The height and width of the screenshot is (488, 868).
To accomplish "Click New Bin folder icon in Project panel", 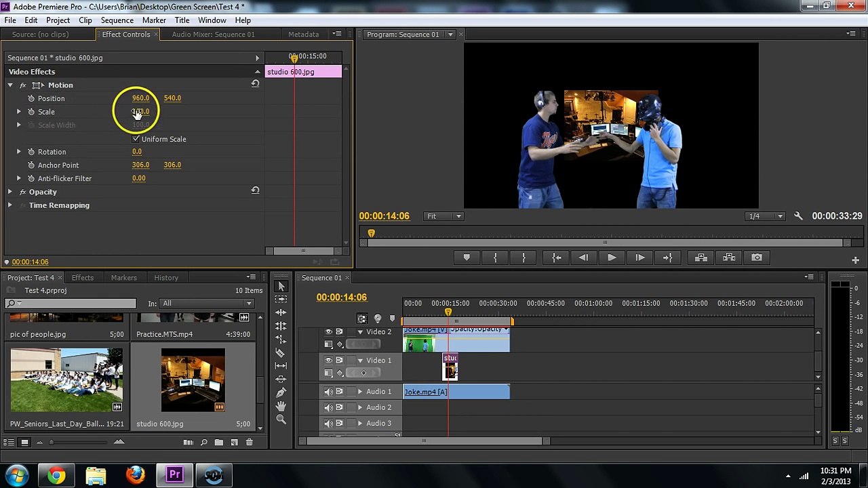I will 218,443.
